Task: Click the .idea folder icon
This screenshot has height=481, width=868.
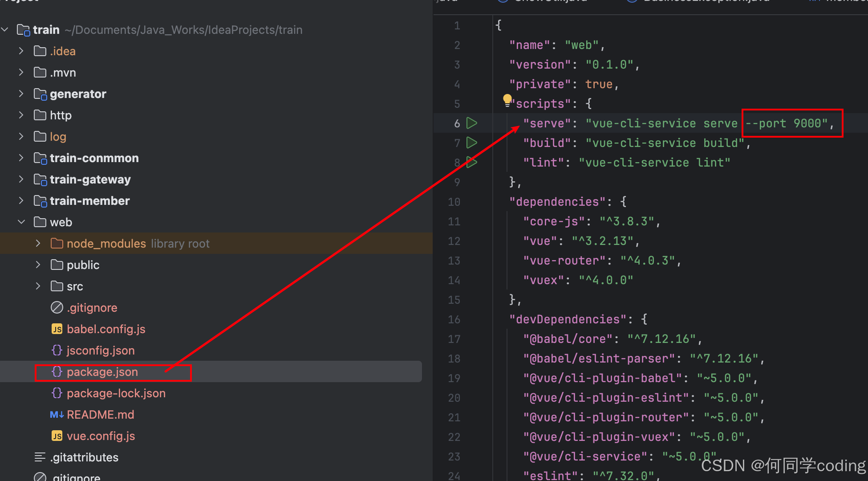Action: coord(40,51)
